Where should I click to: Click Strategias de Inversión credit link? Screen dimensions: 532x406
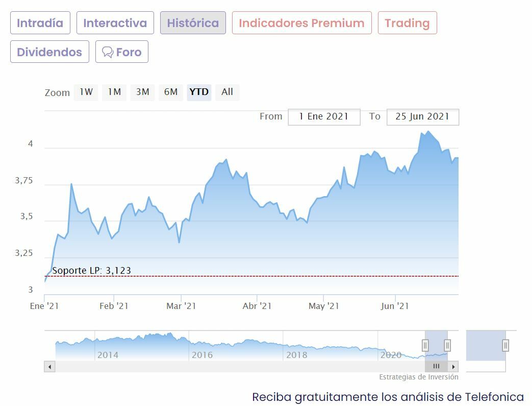(418, 377)
